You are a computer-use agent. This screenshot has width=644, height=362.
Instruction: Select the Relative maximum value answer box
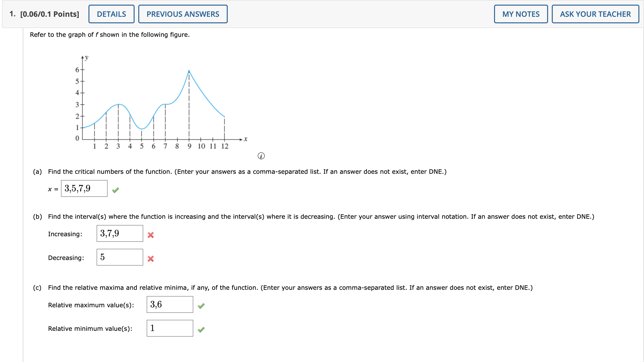coord(170,304)
